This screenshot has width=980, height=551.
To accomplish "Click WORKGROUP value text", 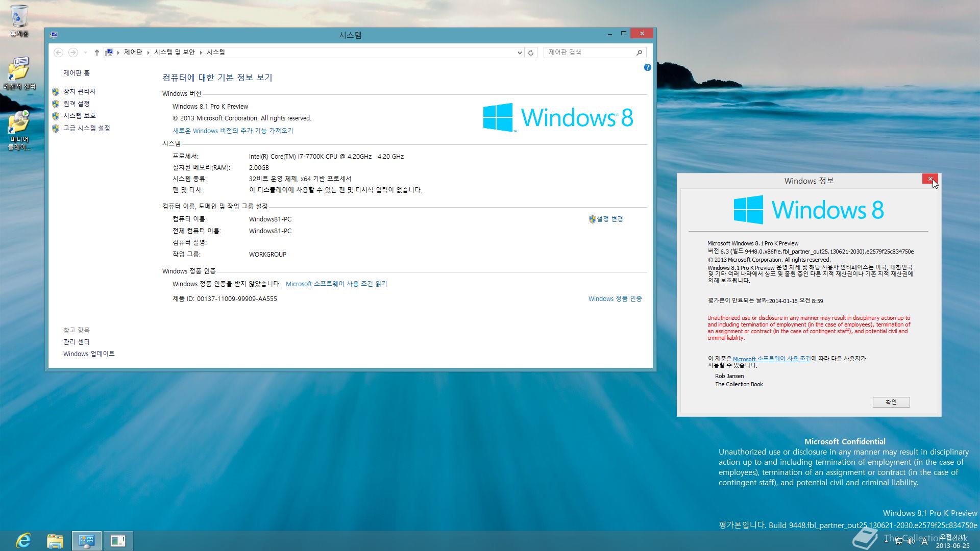I will (x=267, y=254).
